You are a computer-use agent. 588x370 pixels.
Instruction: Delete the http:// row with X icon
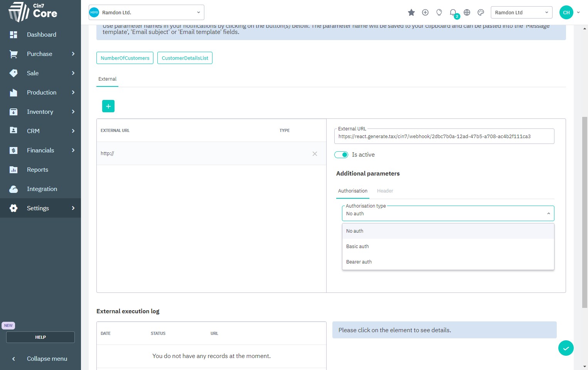[315, 154]
